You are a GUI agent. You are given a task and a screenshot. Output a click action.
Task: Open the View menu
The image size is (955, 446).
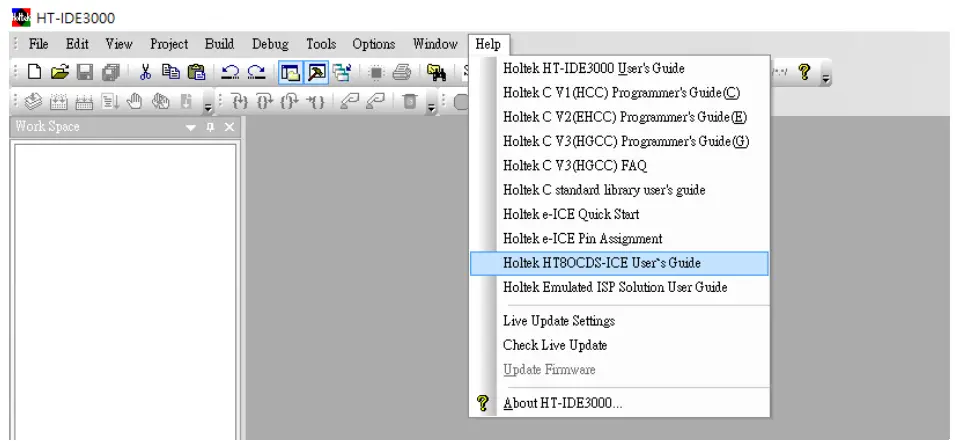119,44
